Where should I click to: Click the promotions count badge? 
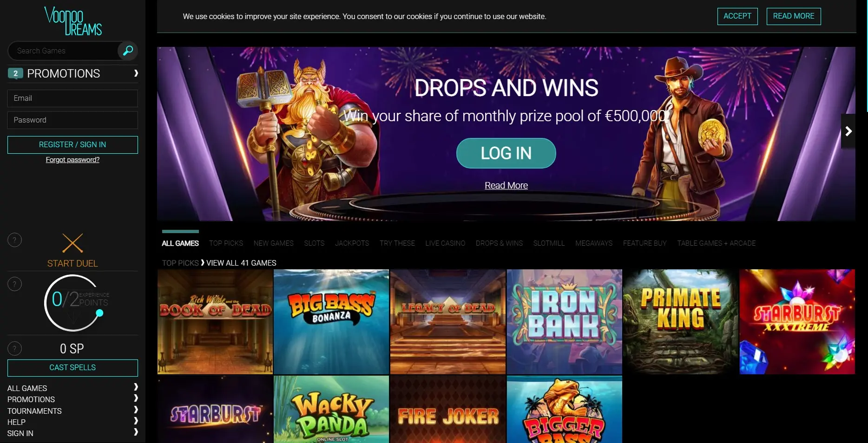coord(15,73)
